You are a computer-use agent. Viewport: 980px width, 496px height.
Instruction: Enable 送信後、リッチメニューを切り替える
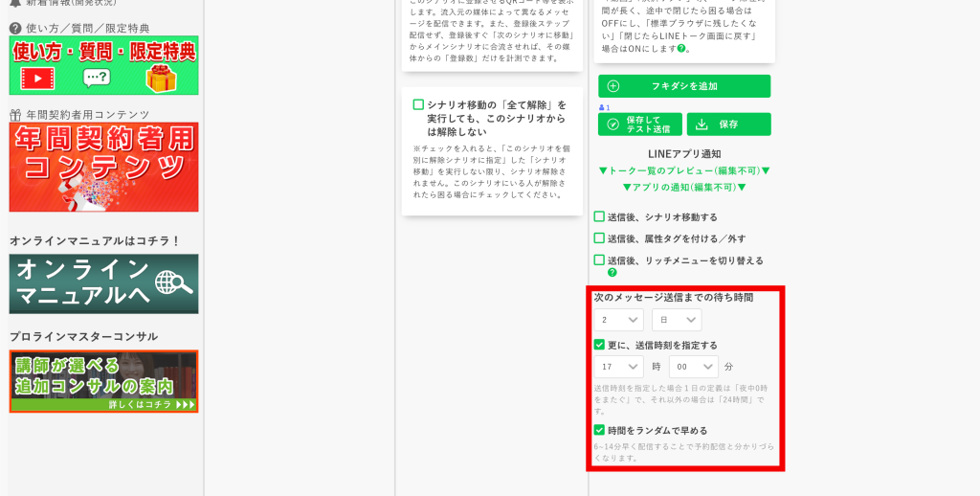(599, 259)
